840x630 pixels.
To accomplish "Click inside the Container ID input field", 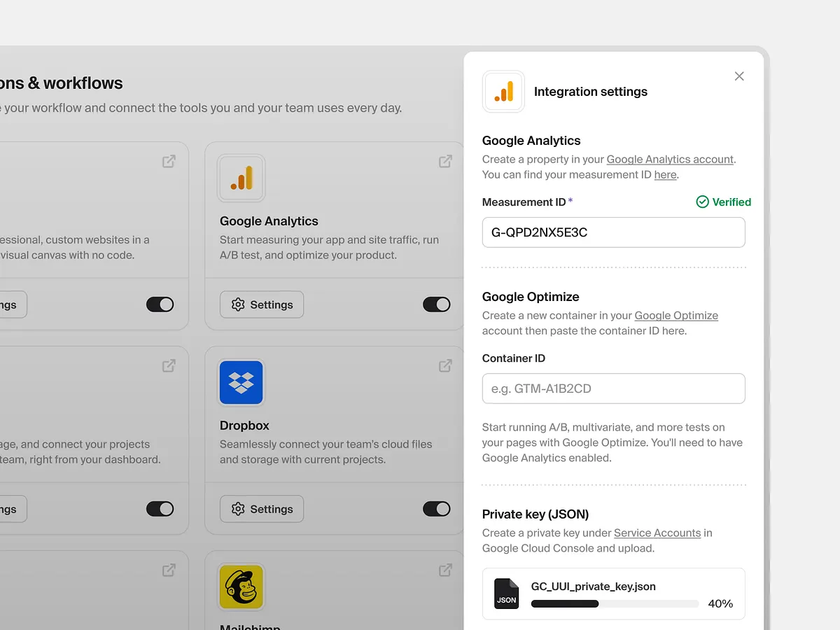I will (612, 388).
